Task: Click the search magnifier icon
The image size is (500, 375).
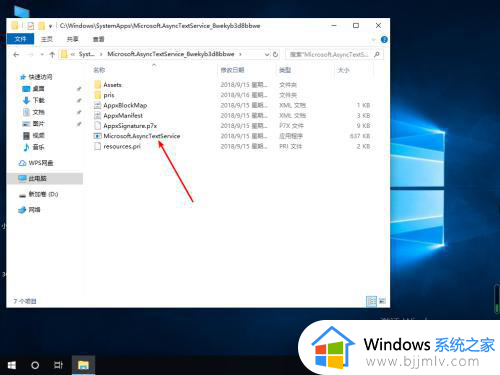Action: pos(377,54)
